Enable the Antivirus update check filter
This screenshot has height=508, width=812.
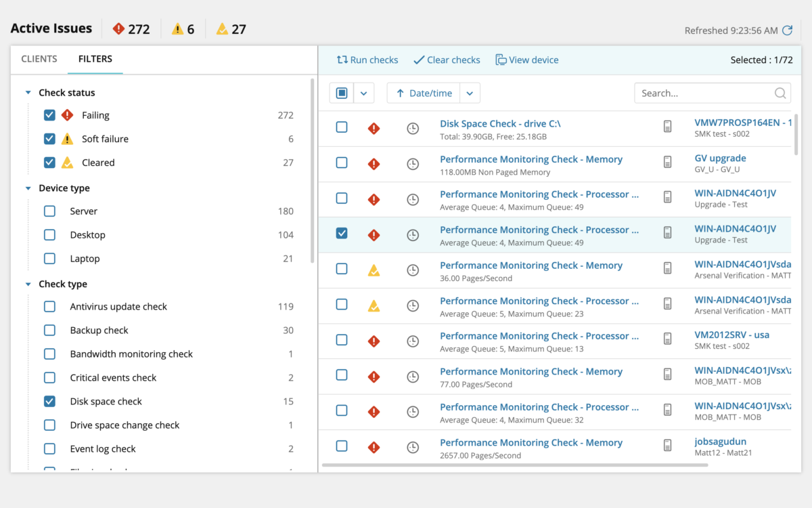[x=49, y=307]
